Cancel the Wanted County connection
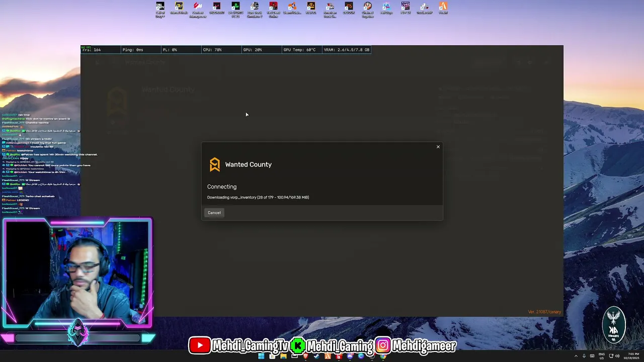 pos(214,213)
